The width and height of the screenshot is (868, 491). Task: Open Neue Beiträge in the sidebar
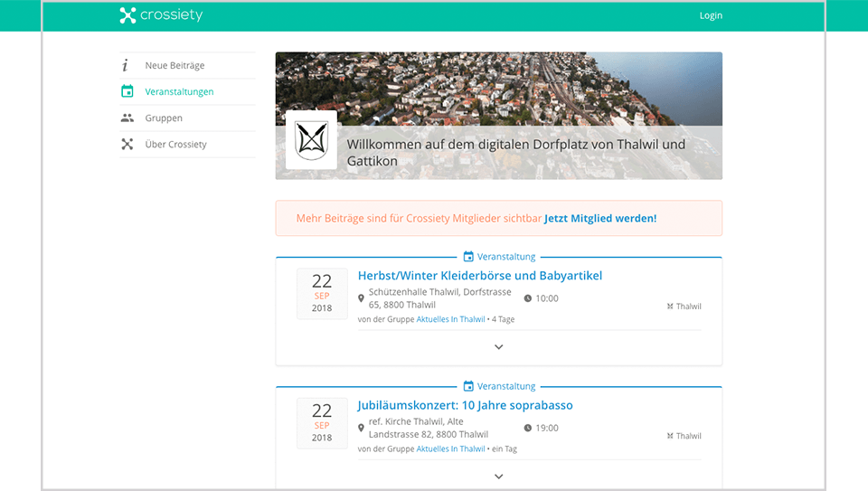(175, 65)
